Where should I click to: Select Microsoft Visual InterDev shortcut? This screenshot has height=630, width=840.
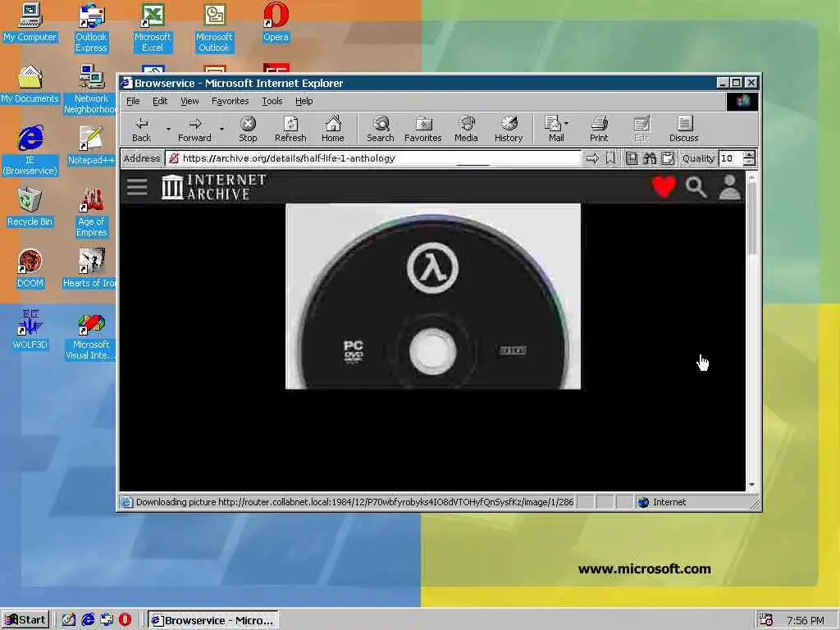91,336
